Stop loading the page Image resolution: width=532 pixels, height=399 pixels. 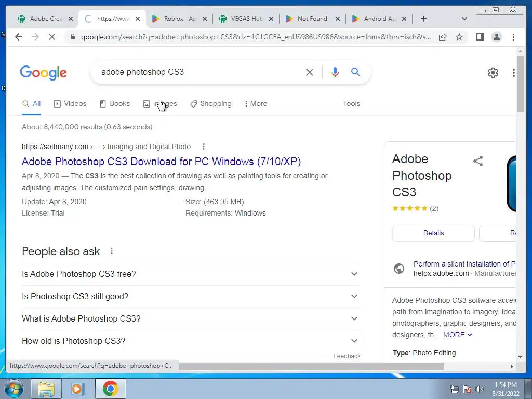[52, 37]
